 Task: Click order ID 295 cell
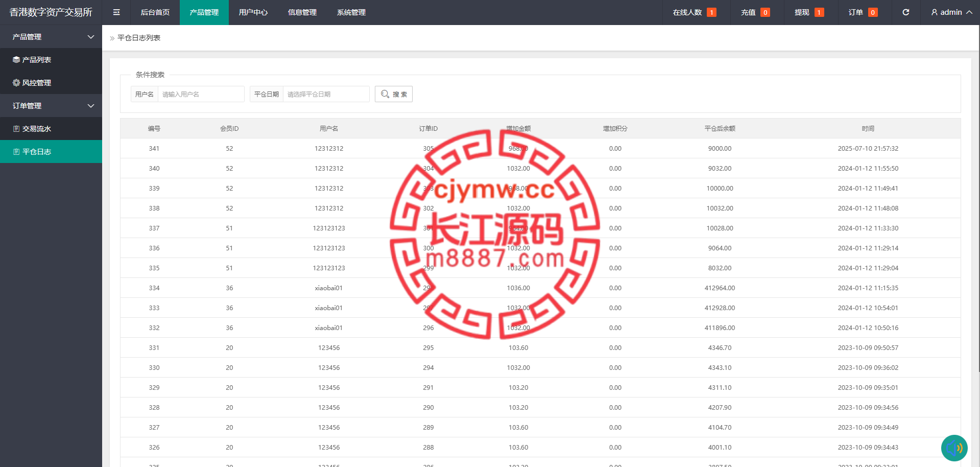pyautogui.click(x=428, y=348)
